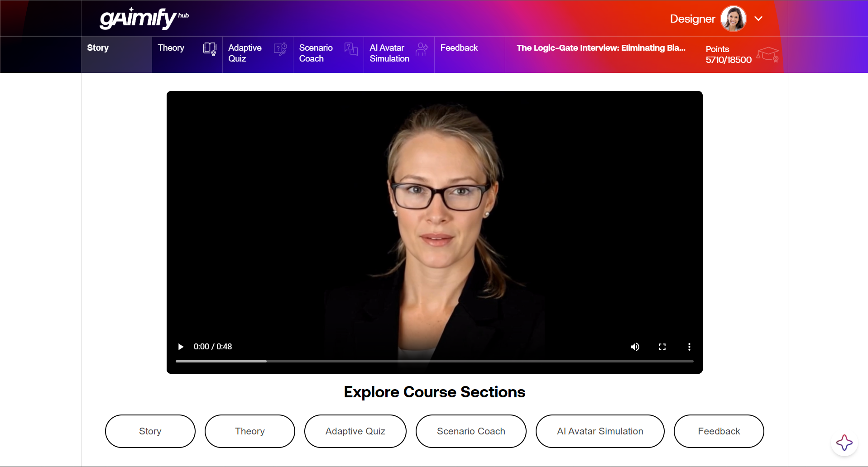
Task: Click the AI Avatar Simulation pill button
Action: click(x=600, y=431)
